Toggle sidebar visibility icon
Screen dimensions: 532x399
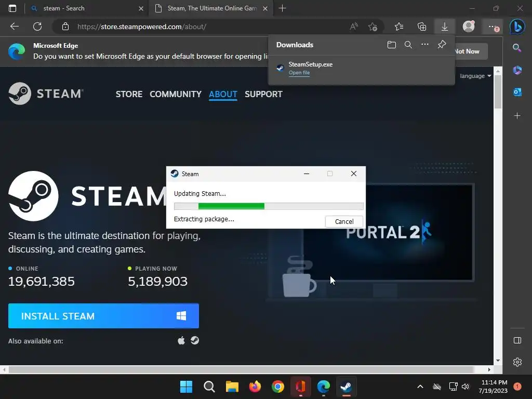pyautogui.click(x=517, y=340)
